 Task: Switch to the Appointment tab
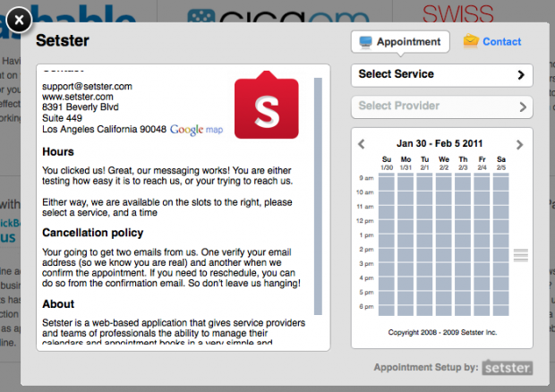[x=400, y=42]
